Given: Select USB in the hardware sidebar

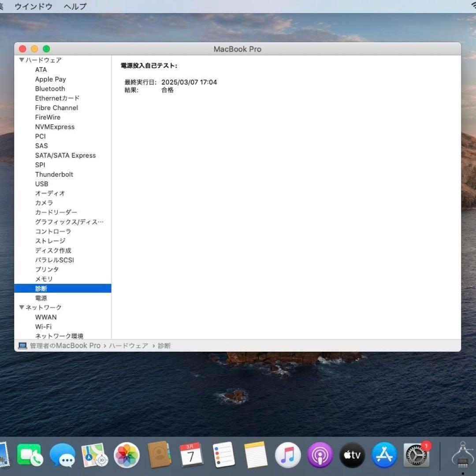Looking at the screenshot, I should click(x=41, y=184).
